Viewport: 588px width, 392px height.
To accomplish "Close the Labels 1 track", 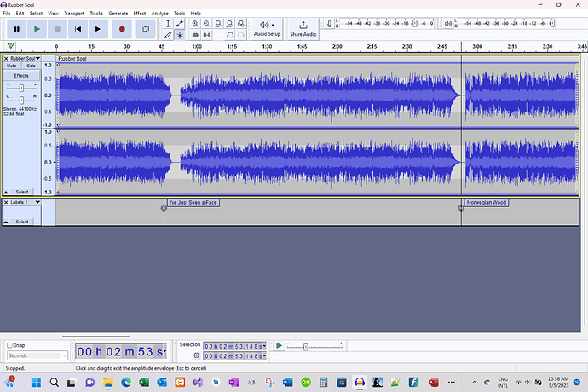I will point(6,202).
